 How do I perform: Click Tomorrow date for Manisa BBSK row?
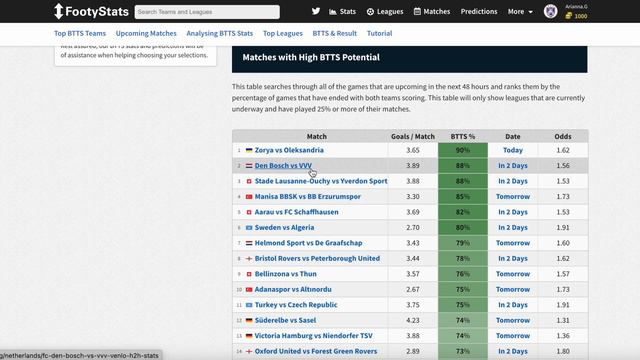click(513, 197)
